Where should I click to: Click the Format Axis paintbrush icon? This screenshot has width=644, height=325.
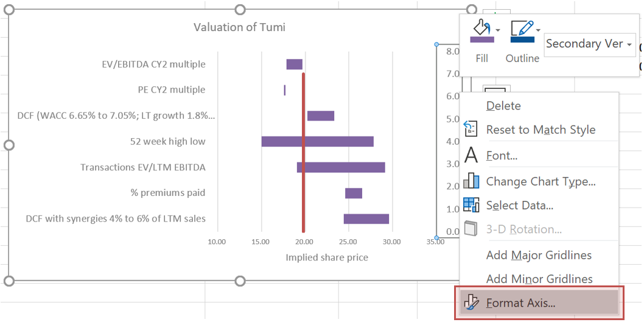click(471, 302)
